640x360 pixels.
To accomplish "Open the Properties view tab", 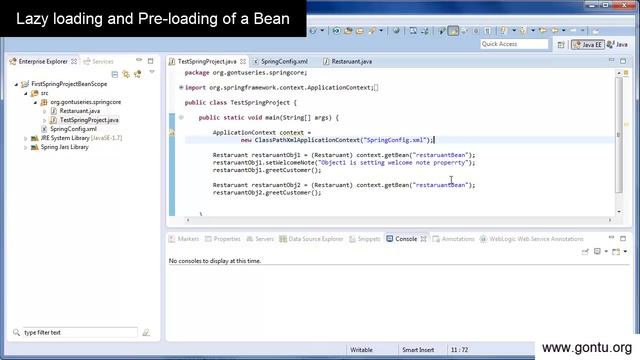I will pyautogui.click(x=222, y=239).
